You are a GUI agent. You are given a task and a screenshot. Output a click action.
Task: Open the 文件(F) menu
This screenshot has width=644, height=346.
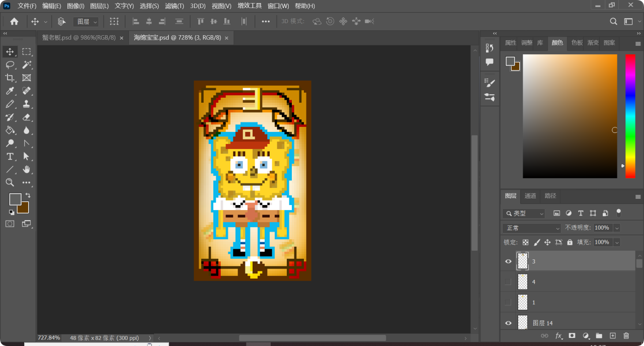pyautogui.click(x=27, y=6)
